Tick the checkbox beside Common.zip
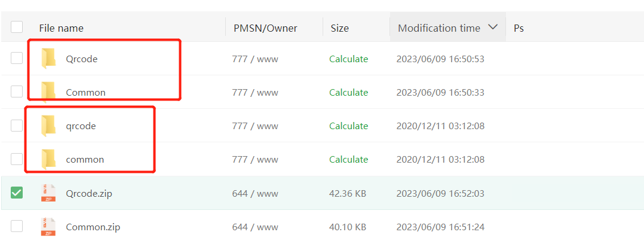Image resolution: width=644 pixels, height=241 pixels. point(17,226)
